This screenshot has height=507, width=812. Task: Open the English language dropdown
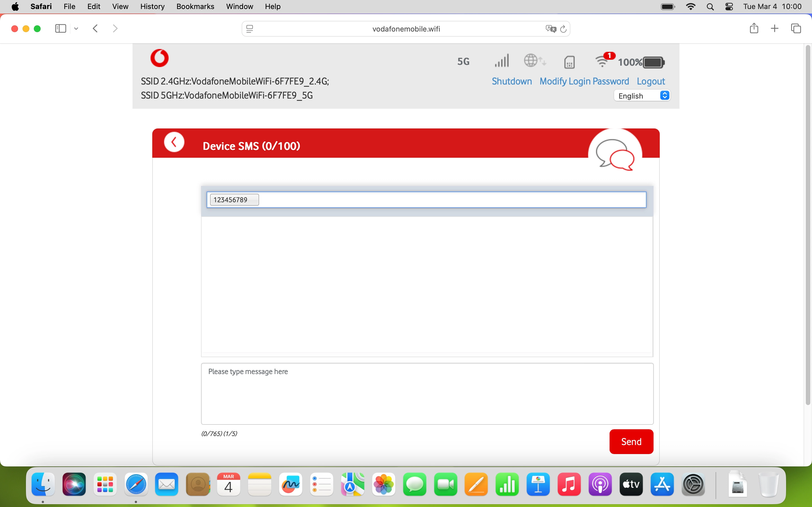[643, 96]
